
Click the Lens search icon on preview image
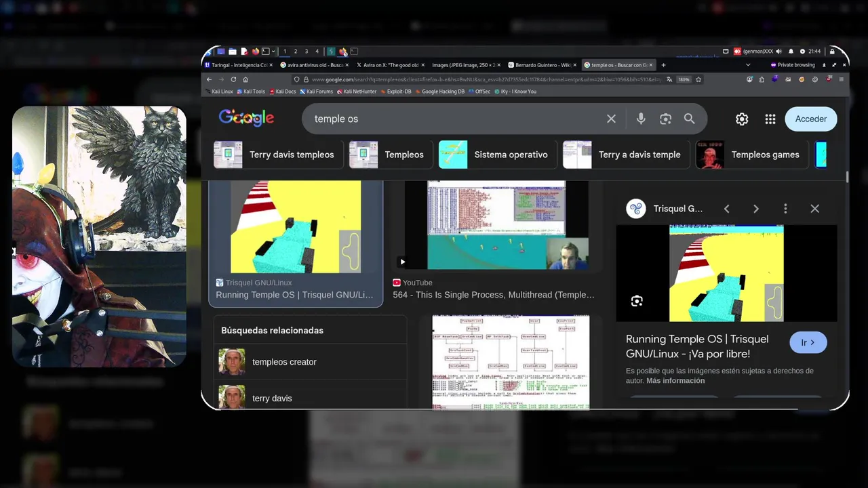(636, 301)
